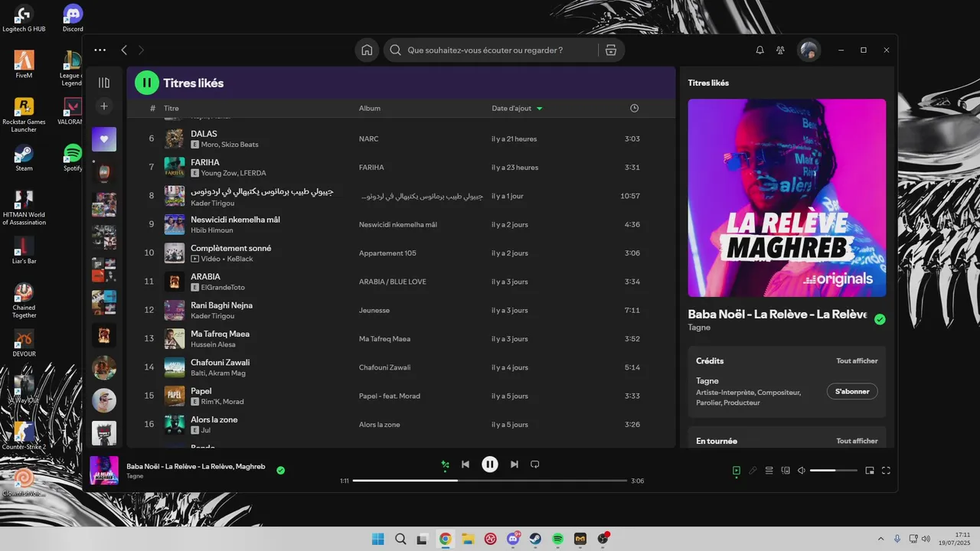Select the Chafouni Zawali track title
This screenshot has width=980, height=551.
pos(220,362)
